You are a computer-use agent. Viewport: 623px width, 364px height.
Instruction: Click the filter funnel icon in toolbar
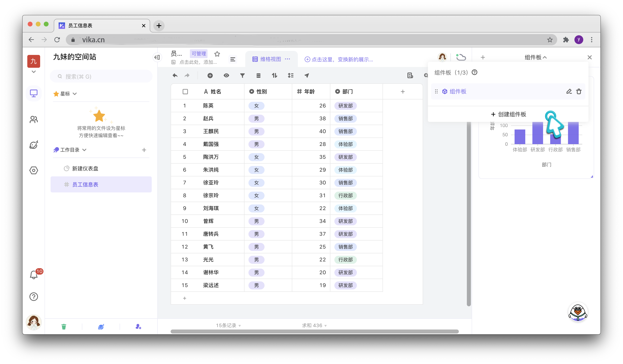click(242, 76)
